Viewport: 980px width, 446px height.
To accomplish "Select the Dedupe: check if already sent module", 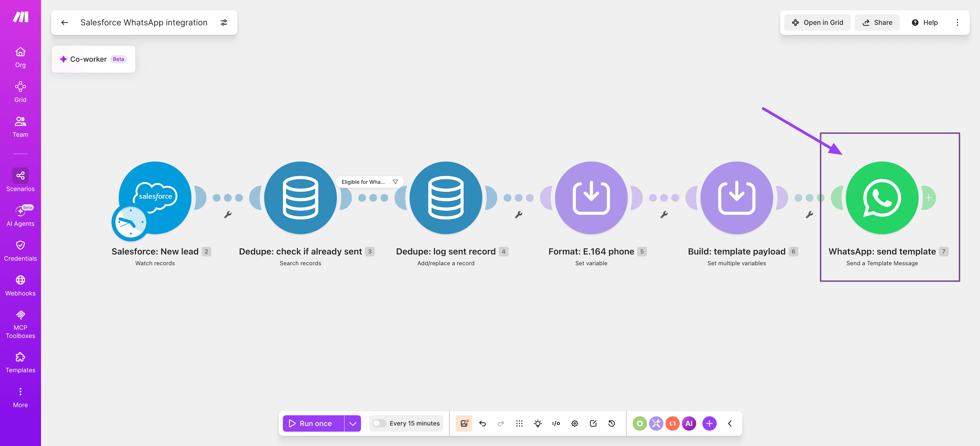I will [x=301, y=197].
